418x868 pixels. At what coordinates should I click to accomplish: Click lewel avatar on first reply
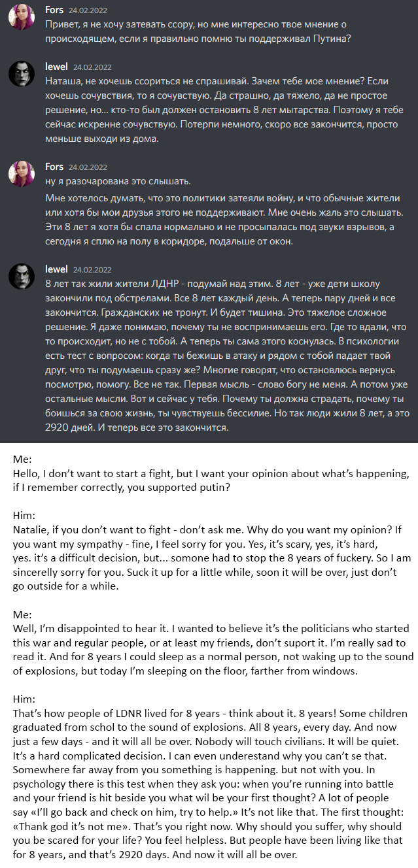[x=22, y=74]
